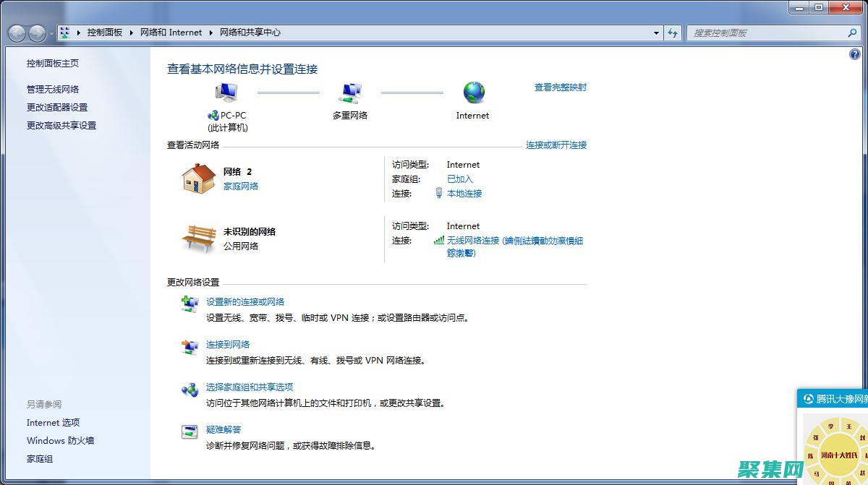Open the 连接到网络 icon
This screenshot has height=485, width=868.
click(x=190, y=346)
